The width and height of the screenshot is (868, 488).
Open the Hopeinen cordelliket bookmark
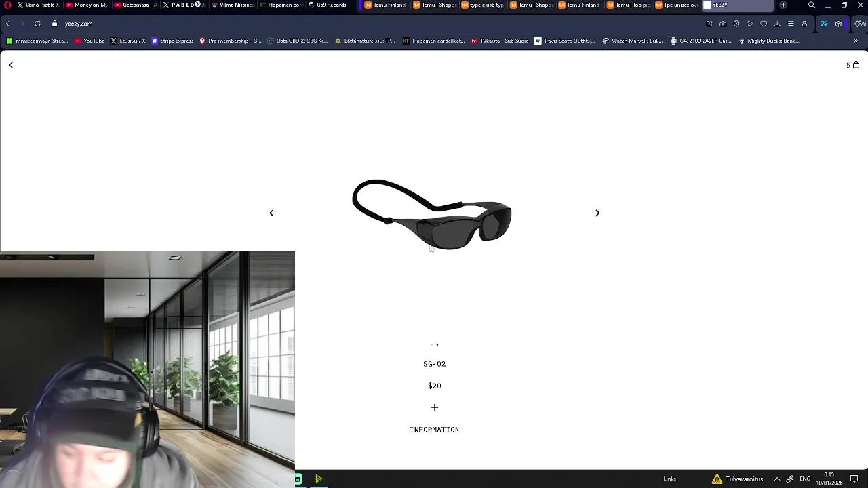pos(433,41)
